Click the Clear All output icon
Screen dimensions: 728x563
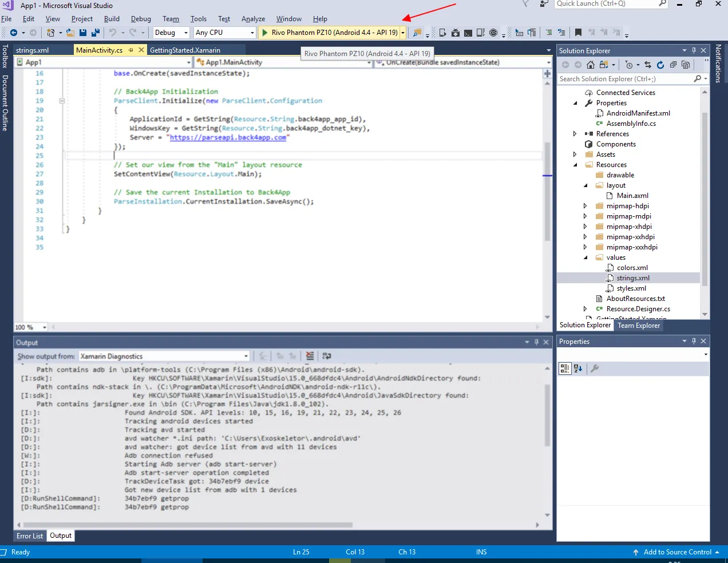tap(310, 356)
